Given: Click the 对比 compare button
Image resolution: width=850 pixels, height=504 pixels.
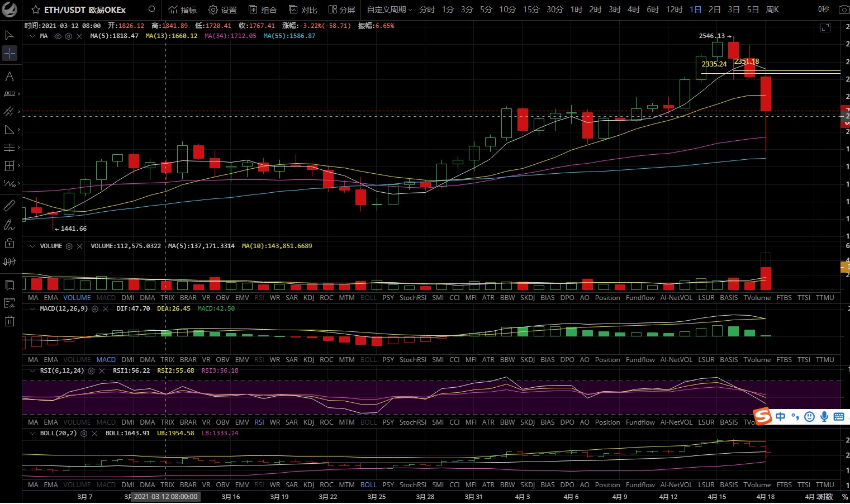Looking at the screenshot, I should (x=303, y=9).
